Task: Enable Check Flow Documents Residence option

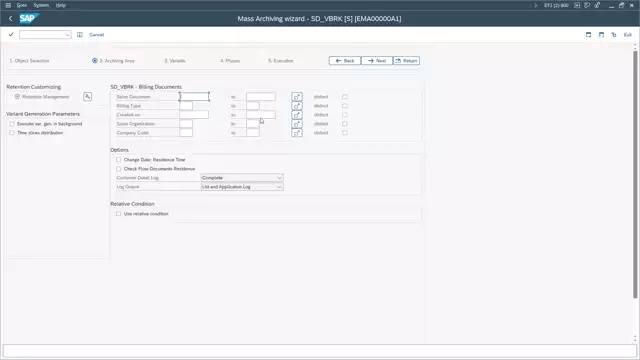Action: pos(118,169)
